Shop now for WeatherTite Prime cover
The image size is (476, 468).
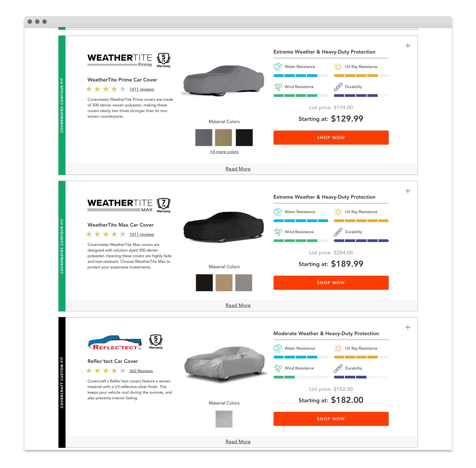[x=331, y=137]
